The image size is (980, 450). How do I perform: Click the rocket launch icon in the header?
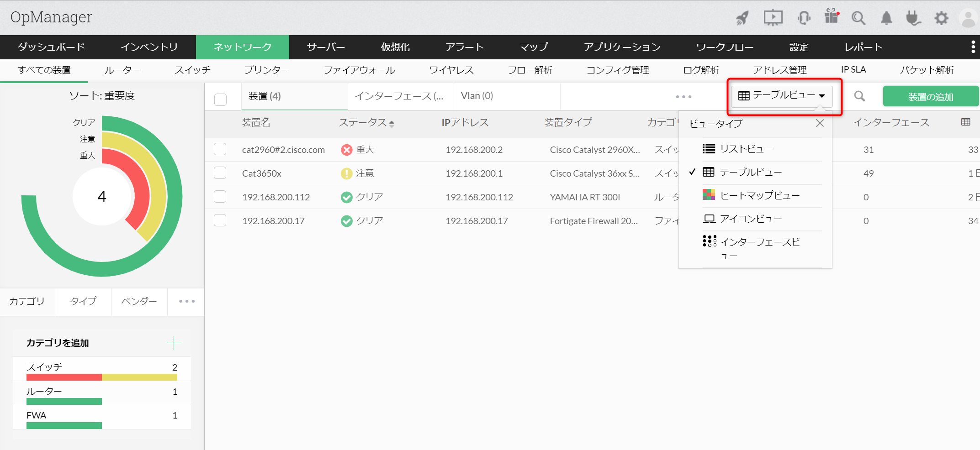pos(742,17)
